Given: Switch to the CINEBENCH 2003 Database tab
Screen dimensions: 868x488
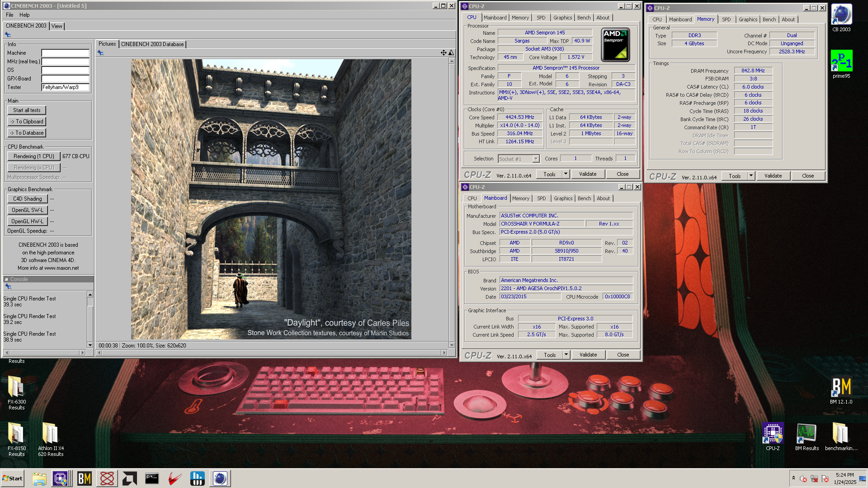Looking at the screenshot, I should click(152, 44).
